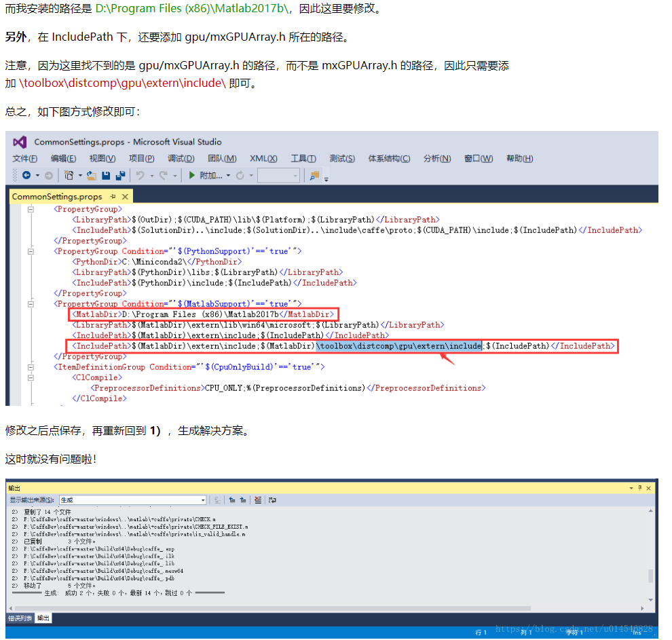672x640 pixels.
Task: Open the 调试(D) menu
Action: click(x=181, y=158)
